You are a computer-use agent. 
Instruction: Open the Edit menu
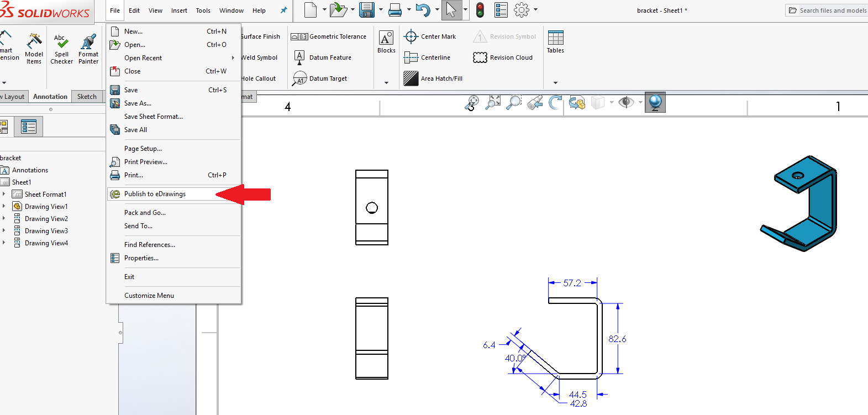pyautogui.click(x=134, y=10)
